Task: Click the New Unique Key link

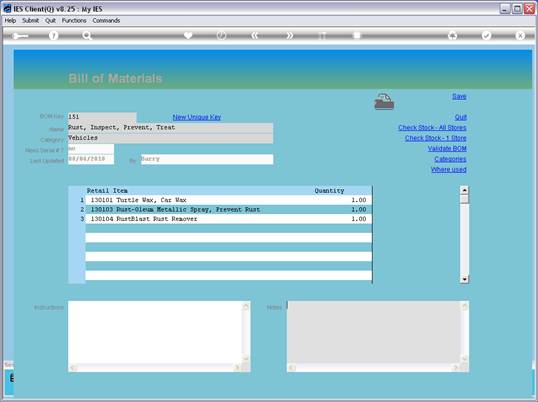Action: coord(197,117)
